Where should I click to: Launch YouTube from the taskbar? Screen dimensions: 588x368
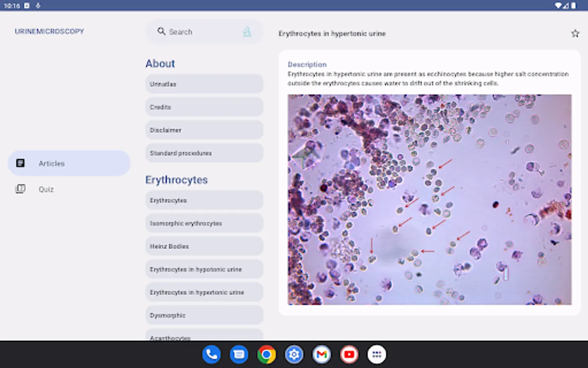pos(349,355)
